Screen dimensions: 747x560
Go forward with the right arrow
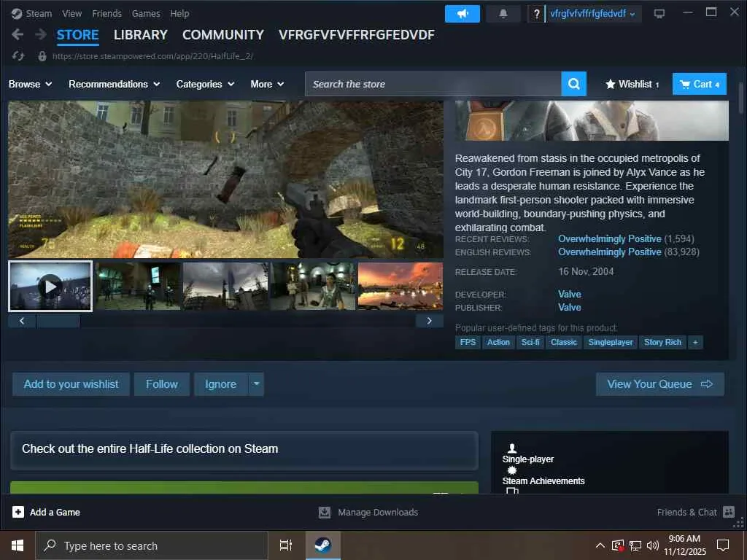[x=41, y=34]
